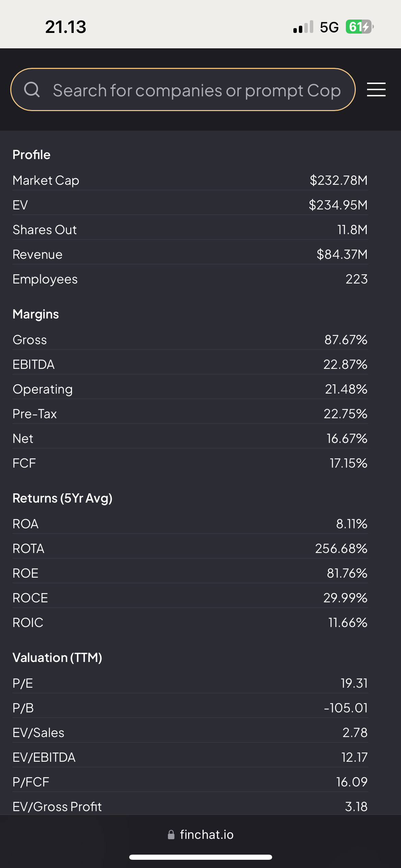
Task: Focus the company search field
Action: (x=196, y=91)
